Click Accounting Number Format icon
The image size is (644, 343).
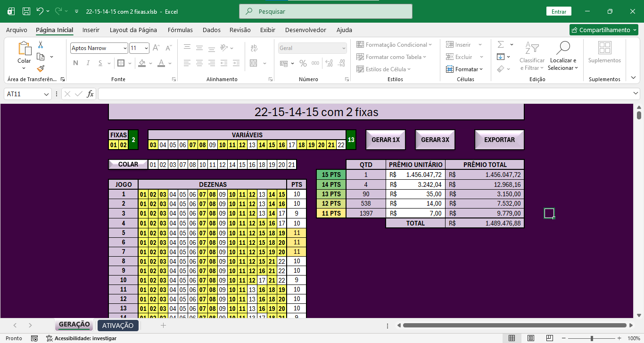click(284, 63)
